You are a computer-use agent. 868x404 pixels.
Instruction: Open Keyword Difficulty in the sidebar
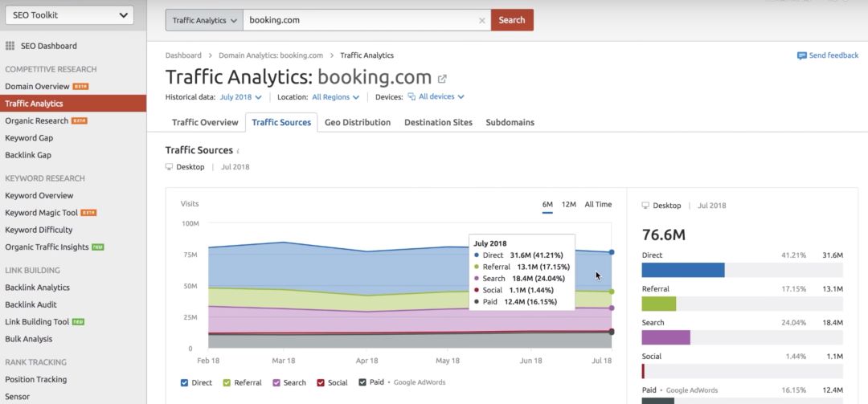pyautogui.click(x=39, y=230)
